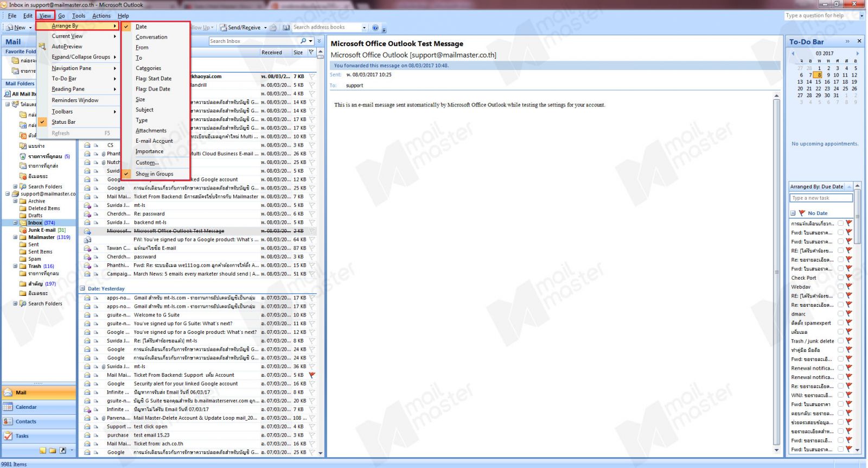This screenshot has width=868, height=468.
Task: Tick the 'Renewal notifica...' first task checkbox
Action: click(840, 368)
